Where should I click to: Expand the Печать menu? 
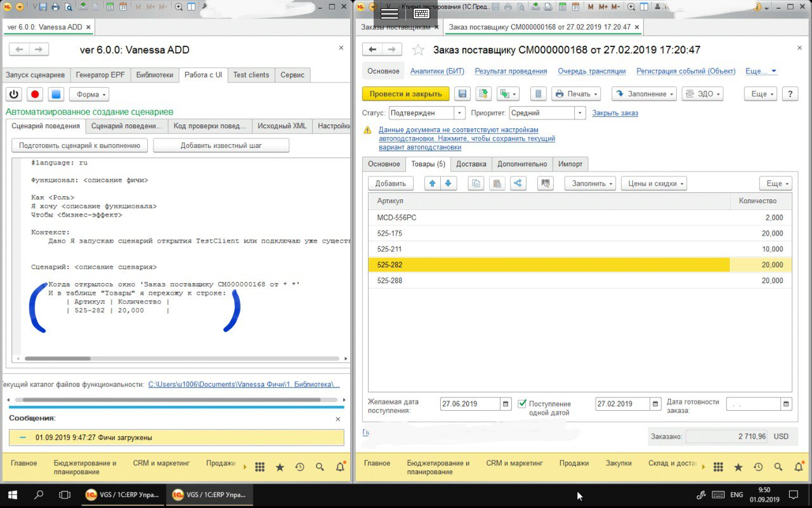point(577,94)
